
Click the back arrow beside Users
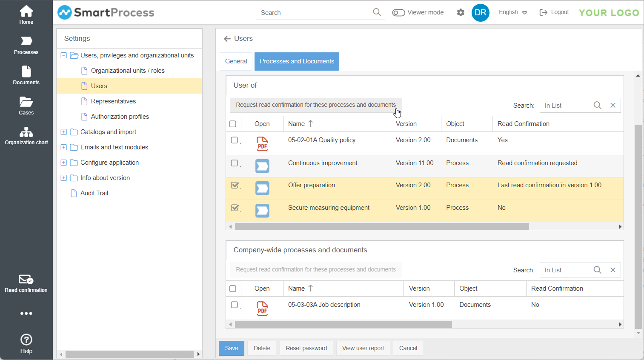227,39
